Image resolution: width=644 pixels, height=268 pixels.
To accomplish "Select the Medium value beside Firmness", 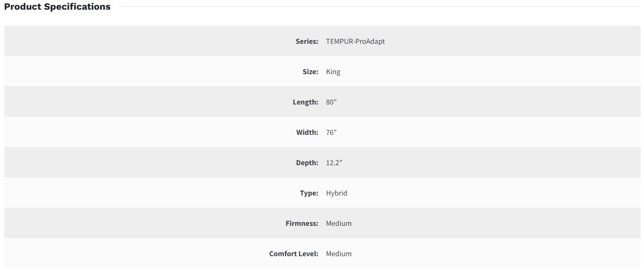I will pos(338,223).
